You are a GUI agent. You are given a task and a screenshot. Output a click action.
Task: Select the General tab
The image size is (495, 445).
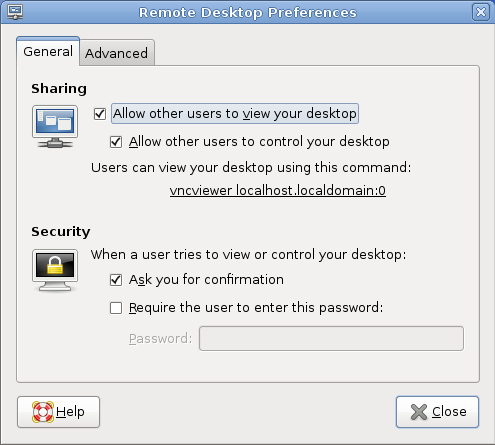pos(48,51)
